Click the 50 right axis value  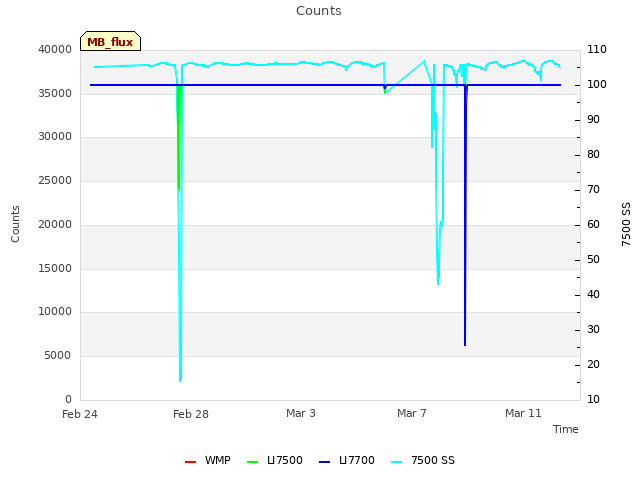593,260
